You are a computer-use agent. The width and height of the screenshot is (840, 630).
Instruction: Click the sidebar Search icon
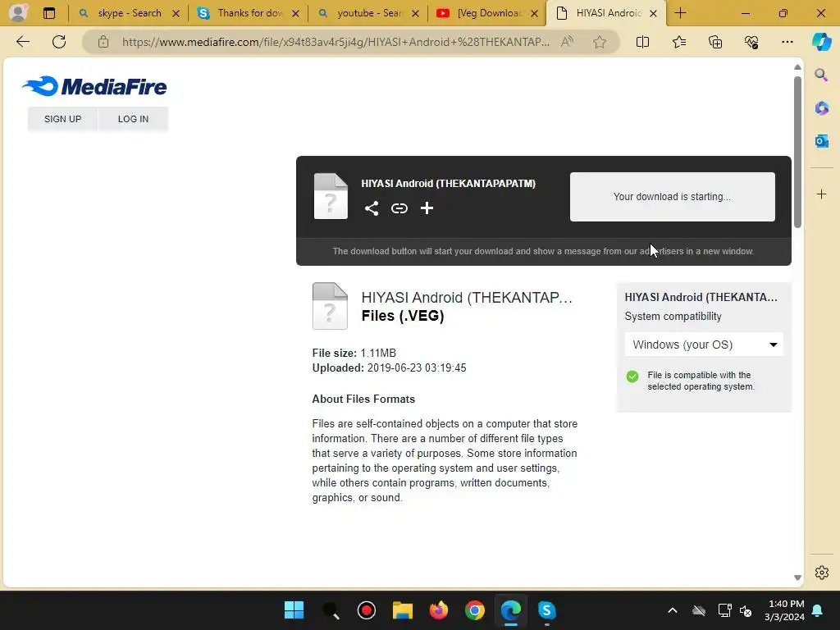pyautogui.click(x=821, y=75)
